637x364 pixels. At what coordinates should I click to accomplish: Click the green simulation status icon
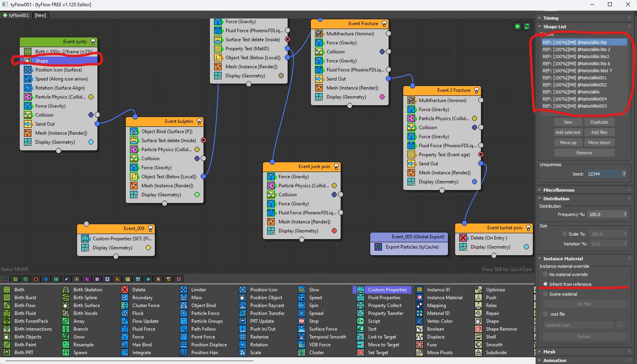coord(518,26)
